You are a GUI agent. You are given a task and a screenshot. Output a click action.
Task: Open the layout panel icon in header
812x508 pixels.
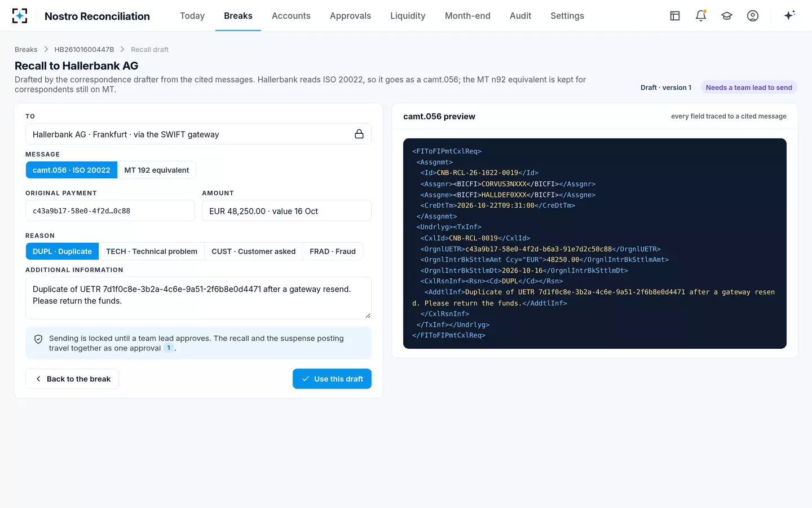point(675,16)
